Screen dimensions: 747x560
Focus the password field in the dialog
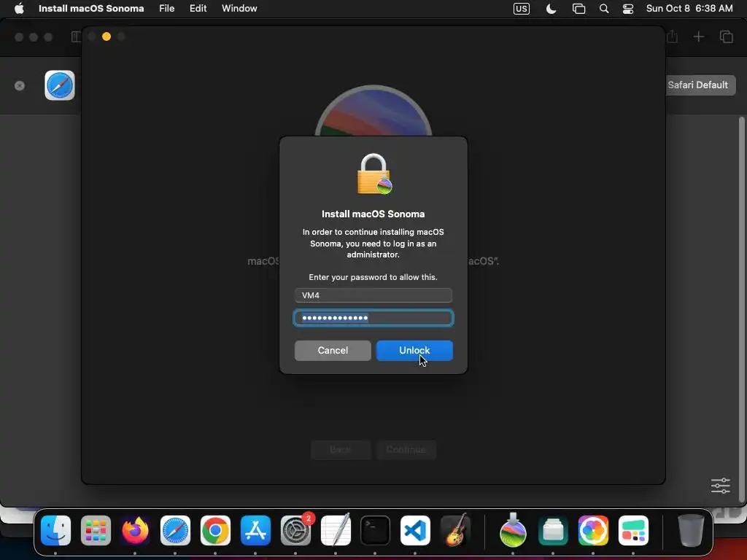click(x=373, y=318)
